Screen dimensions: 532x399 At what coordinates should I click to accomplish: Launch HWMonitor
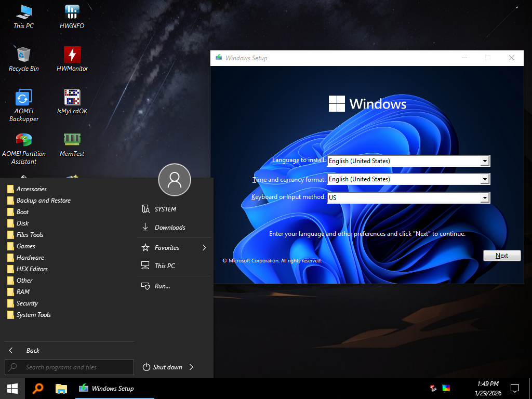[x=72, y=55]
